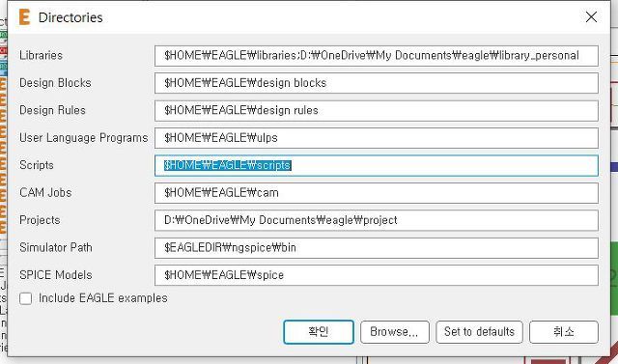The width and height of the screenshot is (618, 364).
Task: Edit the Design Blocks path field
Action: click(377, 83)
